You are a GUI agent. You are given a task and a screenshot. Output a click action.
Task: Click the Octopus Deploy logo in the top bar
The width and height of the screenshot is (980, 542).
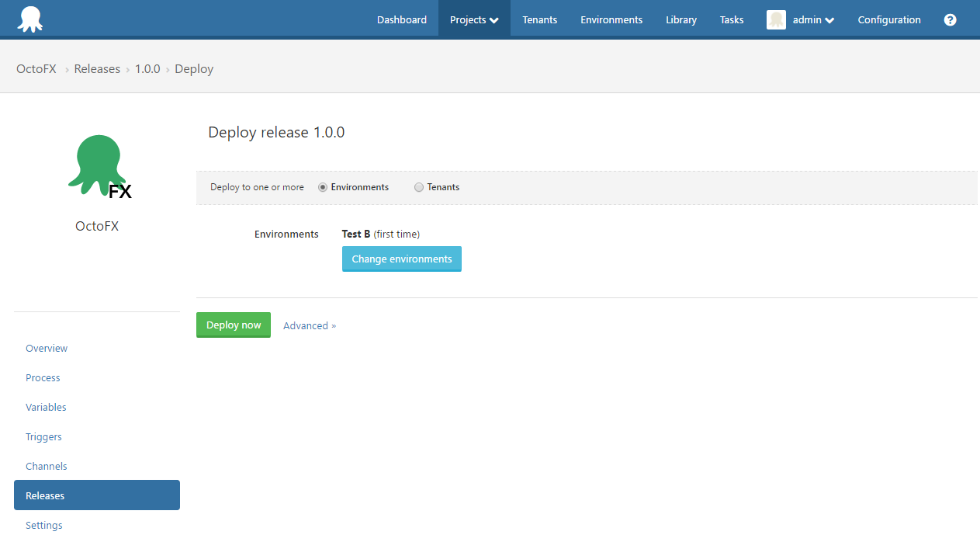pos(29,18)
